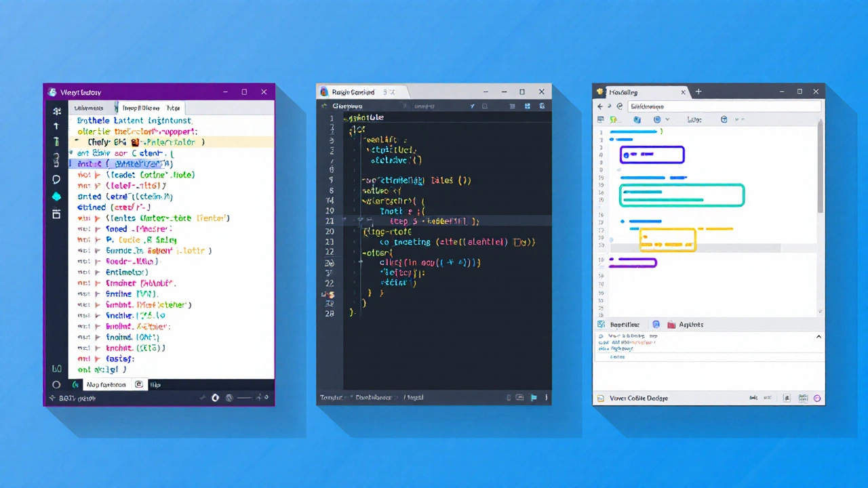This screenshot has height=488, width=868.
Task: Click the up arrow icon in left sidebar
Action: [56, 126]
